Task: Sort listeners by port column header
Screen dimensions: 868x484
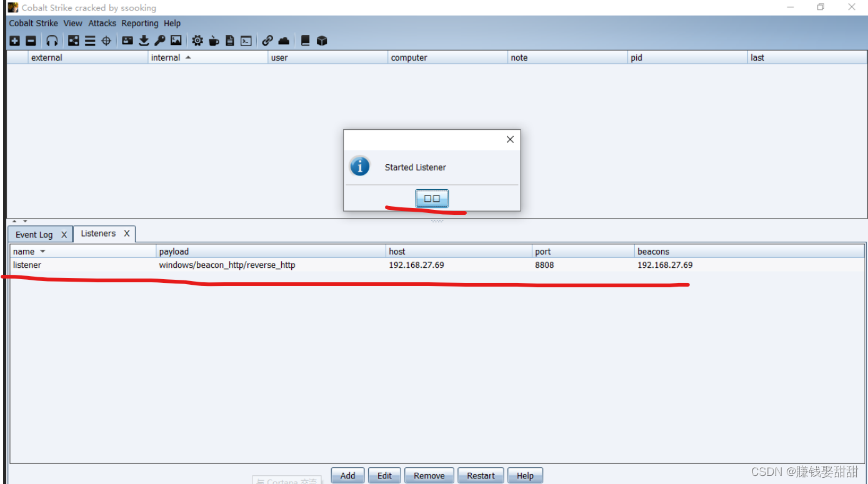Action: 584,252
